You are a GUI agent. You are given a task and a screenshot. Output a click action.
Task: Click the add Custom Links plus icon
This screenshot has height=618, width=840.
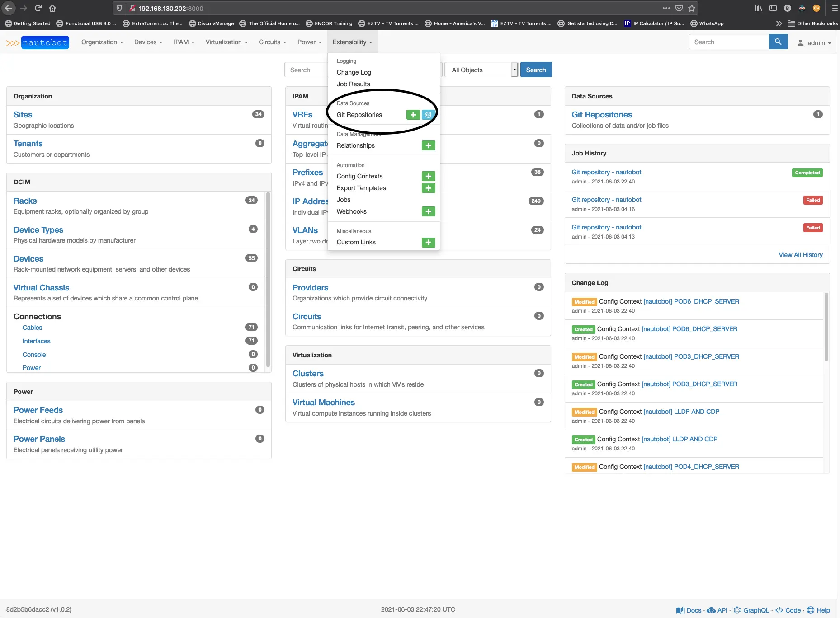point(428,243)
